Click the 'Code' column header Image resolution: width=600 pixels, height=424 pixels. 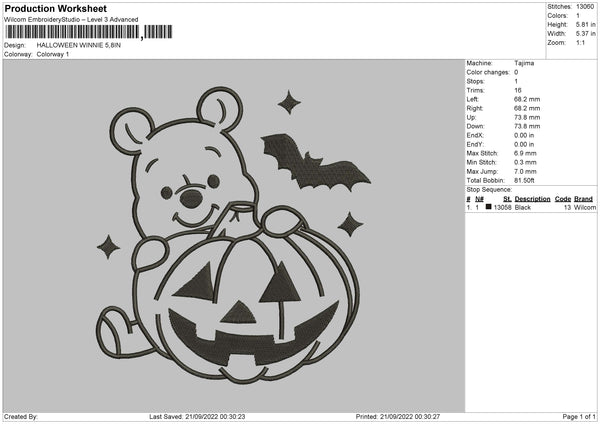[562, 199]
